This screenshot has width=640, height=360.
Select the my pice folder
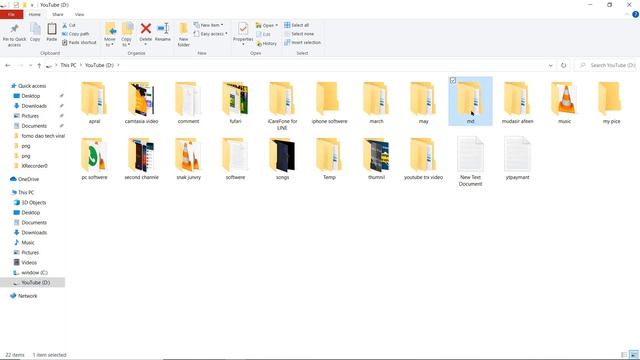(x=611, y=102)
